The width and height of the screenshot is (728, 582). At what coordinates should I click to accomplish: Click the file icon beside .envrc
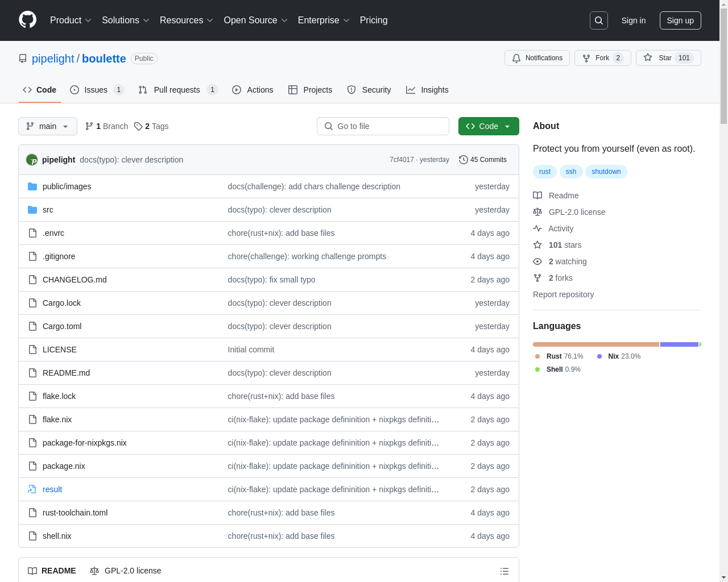[32, 233]
